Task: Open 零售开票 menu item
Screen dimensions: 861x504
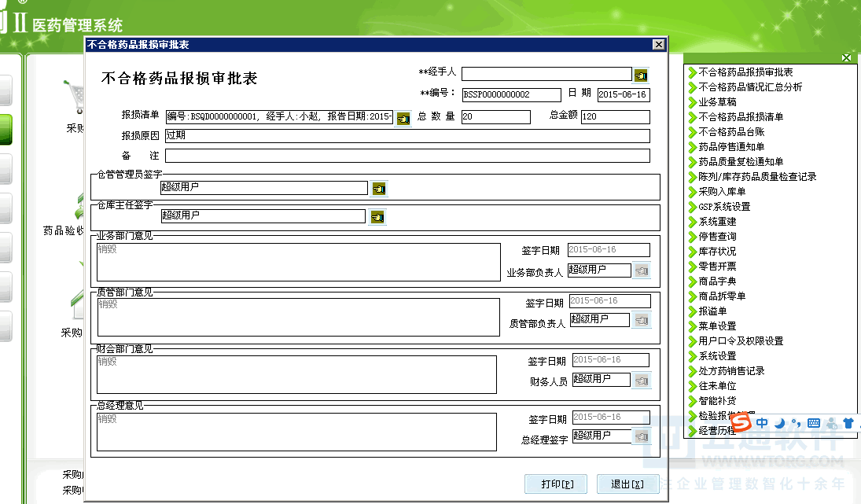Action: click(717, 267)
